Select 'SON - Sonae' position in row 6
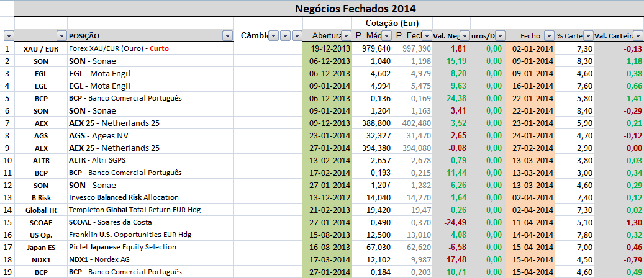The height and width of the screenshot is (278, 644). point(150,110)
